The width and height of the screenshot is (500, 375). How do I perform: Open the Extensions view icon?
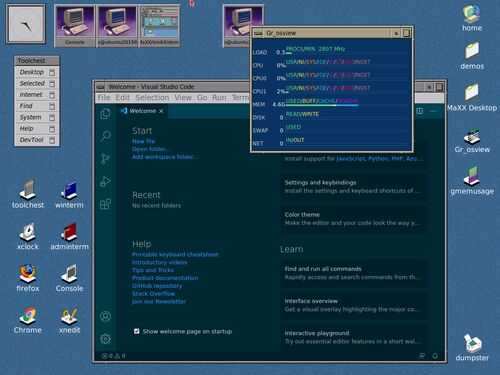105,204
